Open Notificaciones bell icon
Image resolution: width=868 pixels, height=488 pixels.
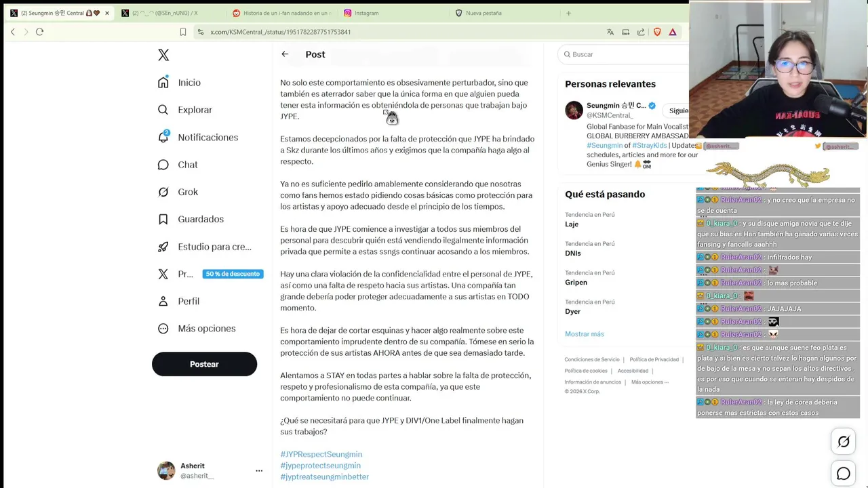click(x=163, y=137)
